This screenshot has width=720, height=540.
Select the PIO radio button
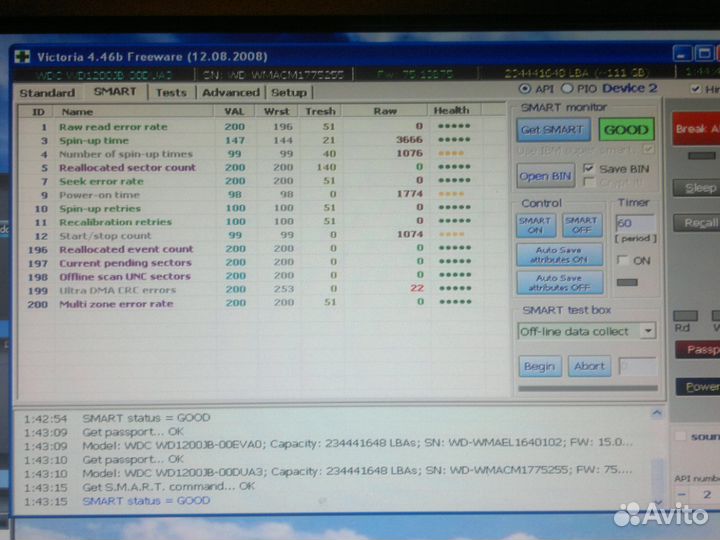point(567,88)
